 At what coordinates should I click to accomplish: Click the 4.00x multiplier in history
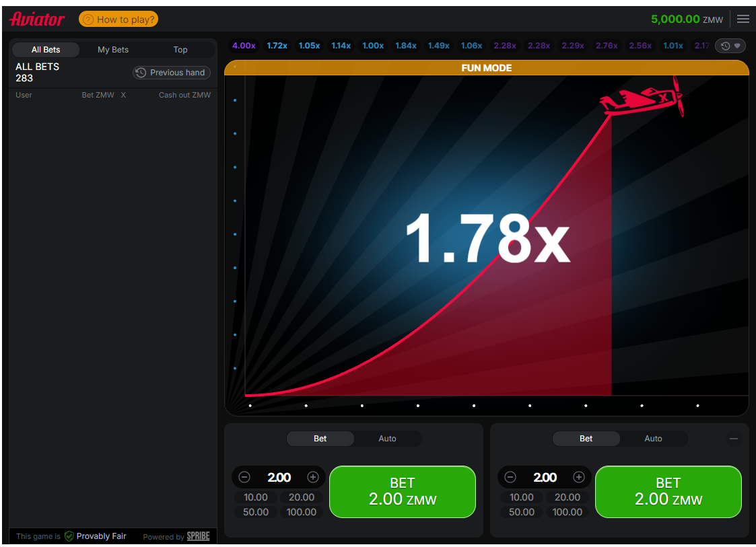(x=244, y=46)
